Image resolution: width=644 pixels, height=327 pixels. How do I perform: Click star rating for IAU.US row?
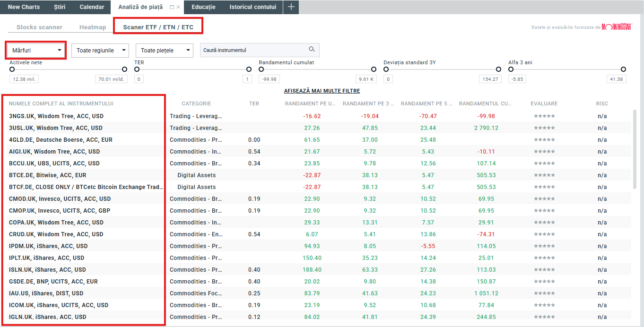coord(544,293)
